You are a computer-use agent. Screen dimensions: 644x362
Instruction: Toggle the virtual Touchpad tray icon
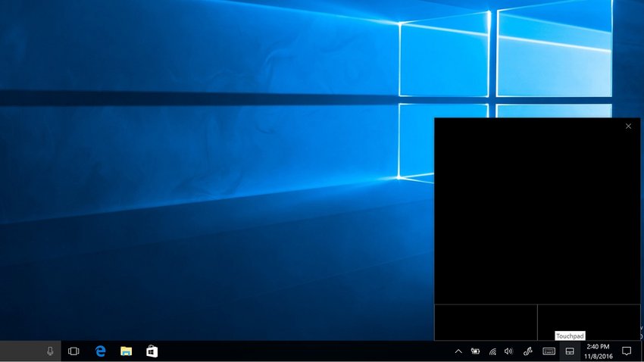(570, 351)
